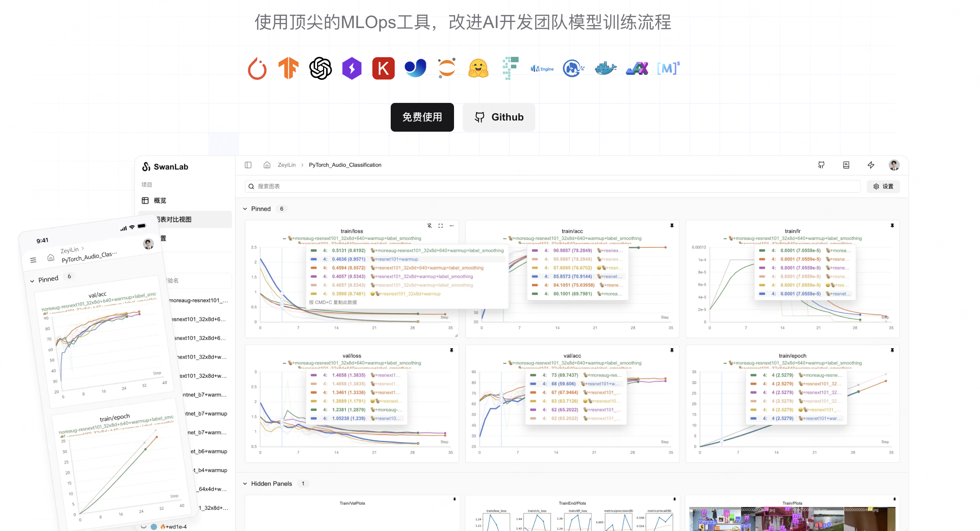Expand the train/loss chart to fullscreen

[441, 226]
